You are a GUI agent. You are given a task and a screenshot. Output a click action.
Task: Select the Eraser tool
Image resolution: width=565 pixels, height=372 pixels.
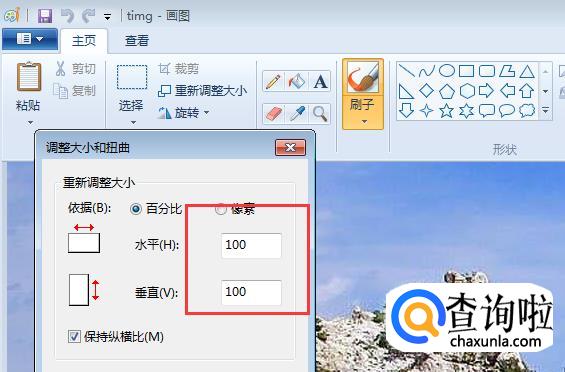tap(273, 114)
